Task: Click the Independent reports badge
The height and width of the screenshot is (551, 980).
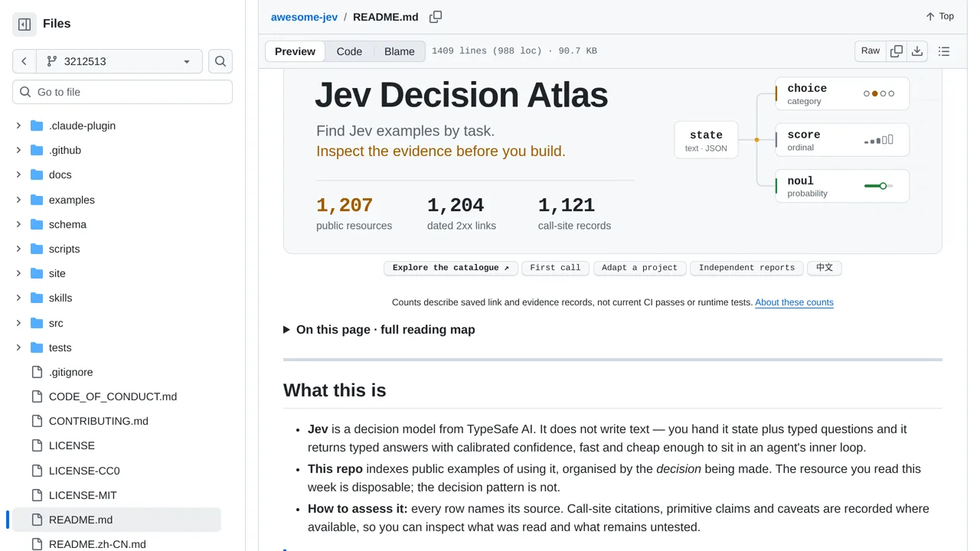Action: coord(746,268)
